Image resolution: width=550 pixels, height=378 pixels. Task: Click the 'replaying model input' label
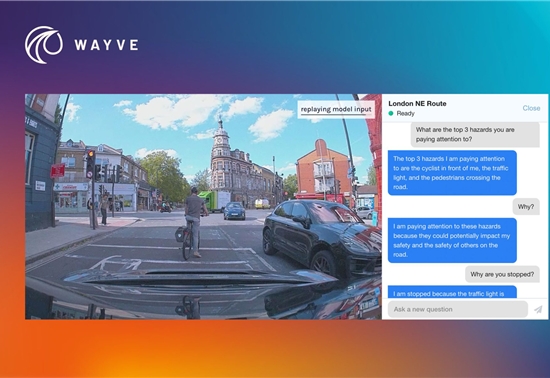[x=336, y=109]
